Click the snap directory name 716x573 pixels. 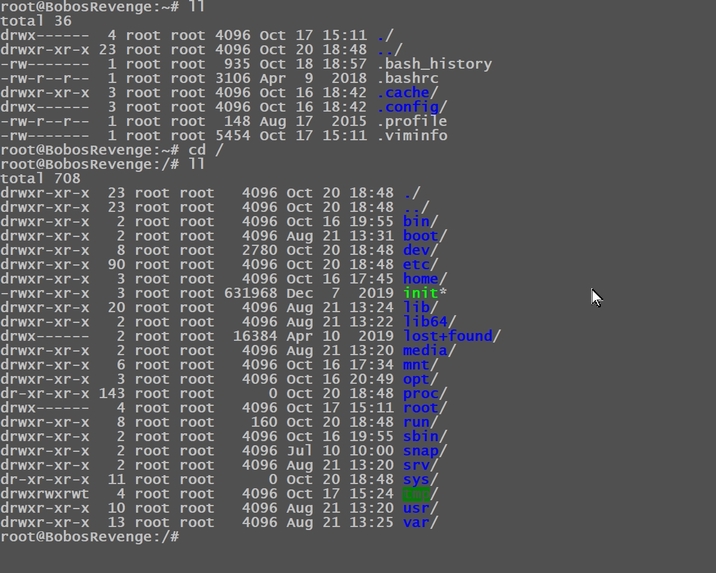(420, 451)
